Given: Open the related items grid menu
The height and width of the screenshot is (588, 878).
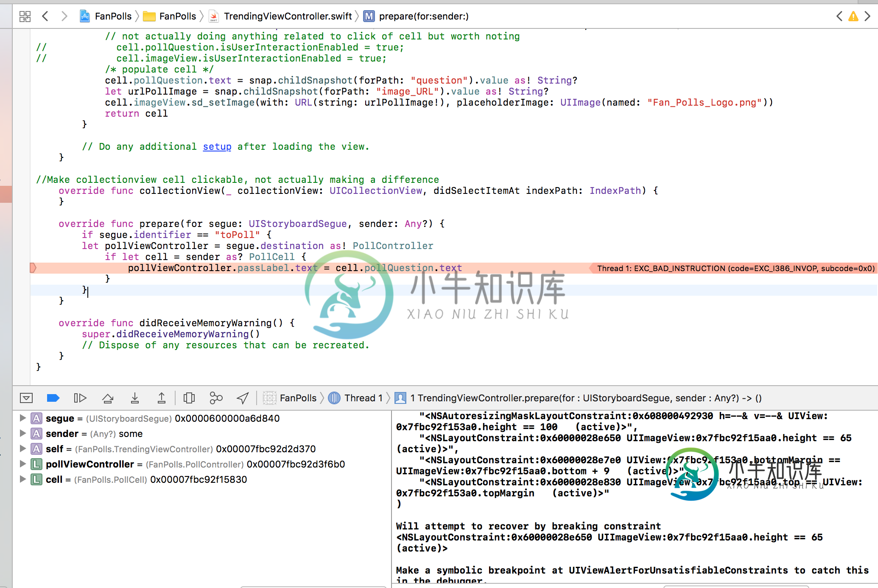Looking at the screenshot, I should [25, 17].
